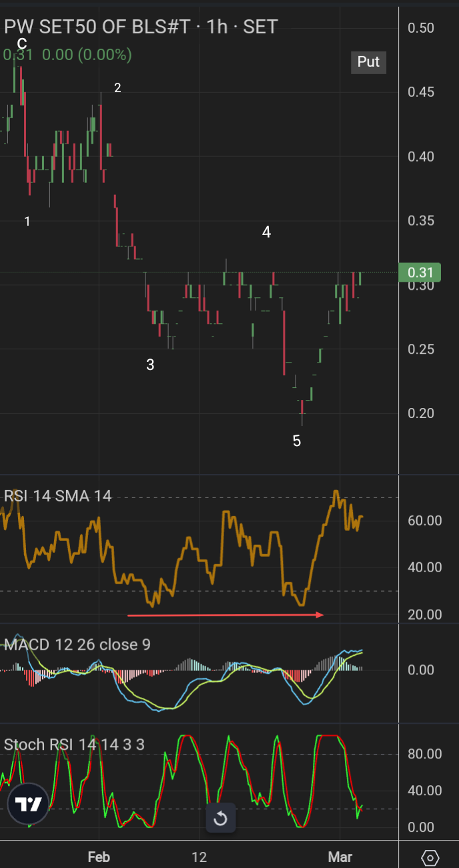Open chart settings hexagon icon
The height and width of the screenshot is (868, 459).
pyautogui.click(x=430, y=857)
